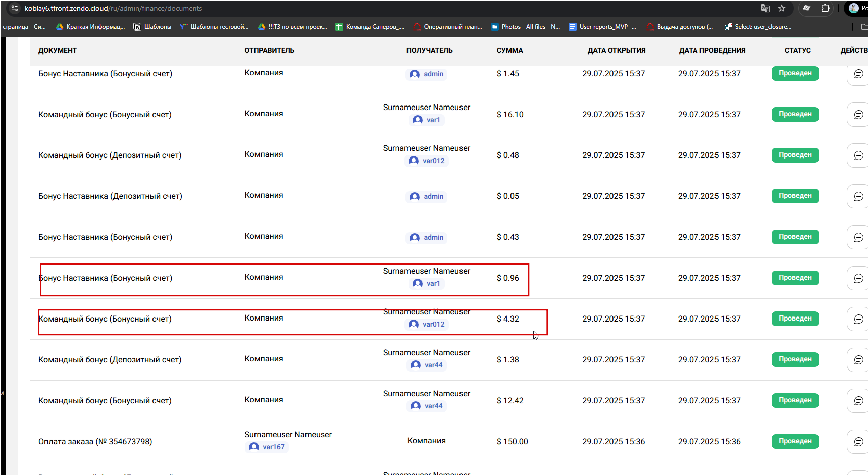Viewport: 868px width, 475px height.
Task: Open bookmark Шаблоны тестовой...
Action: click(x=214, y=27)
